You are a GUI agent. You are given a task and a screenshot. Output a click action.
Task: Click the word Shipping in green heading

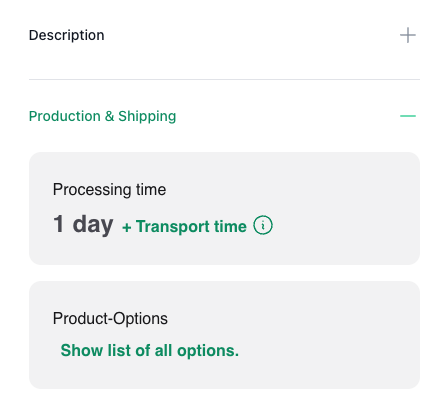coord(147,117)
